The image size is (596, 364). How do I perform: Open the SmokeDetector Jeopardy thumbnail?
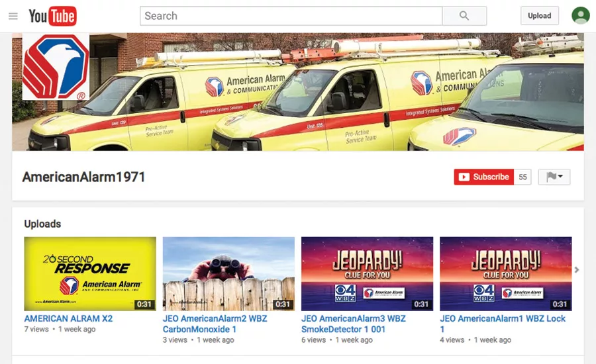367,273
